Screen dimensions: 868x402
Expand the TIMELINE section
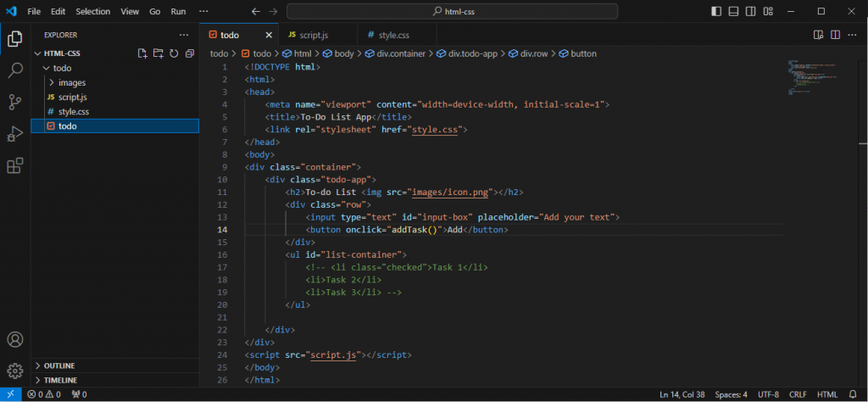click(x=60, y=380)
